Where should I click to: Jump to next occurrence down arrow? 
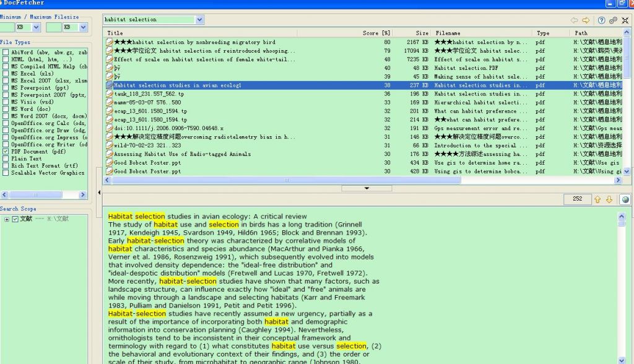(609, 199)
